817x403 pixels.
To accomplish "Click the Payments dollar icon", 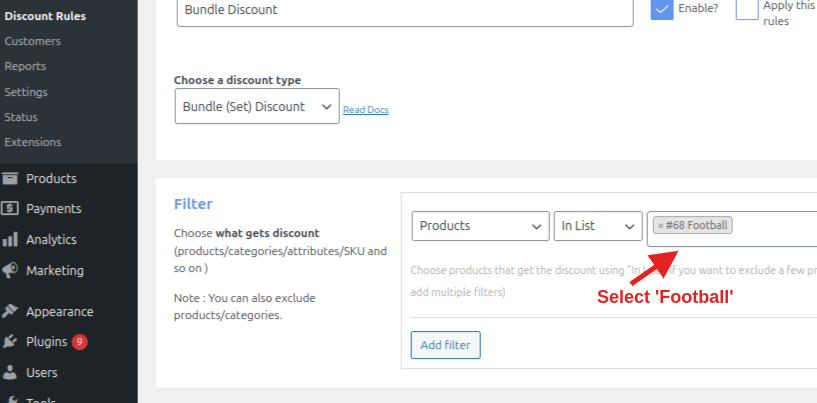I will [x=10, y=209].
